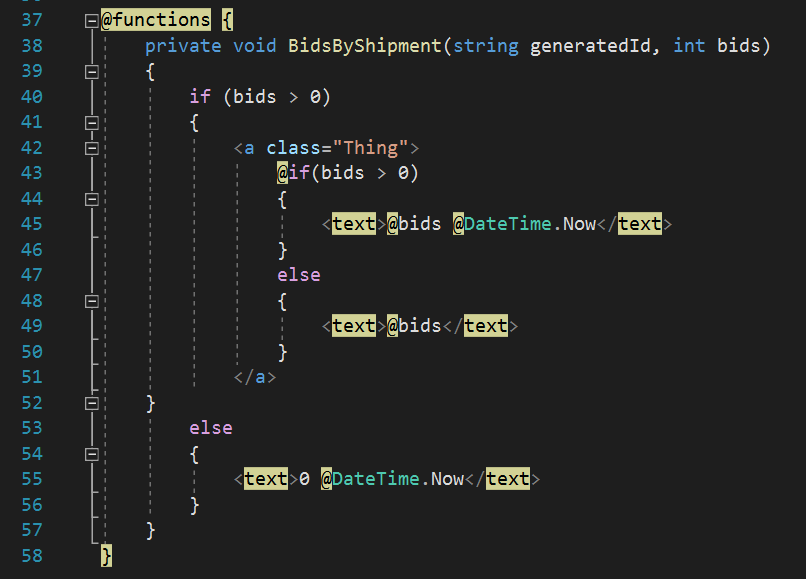This screenshot has height=579, width=806.
Task: Collapse the if block fold on line 41
Action: point(91,122)
